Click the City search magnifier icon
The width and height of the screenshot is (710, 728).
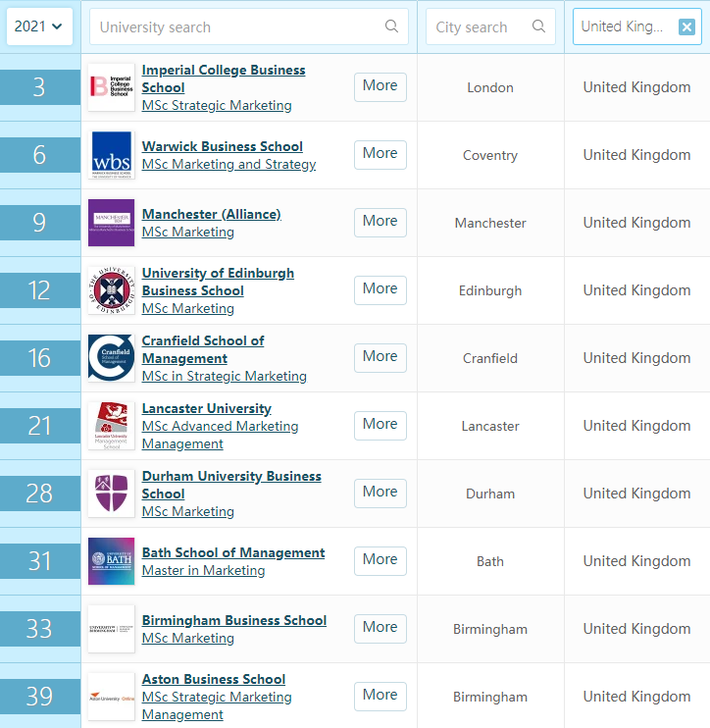tap(538, 26)
